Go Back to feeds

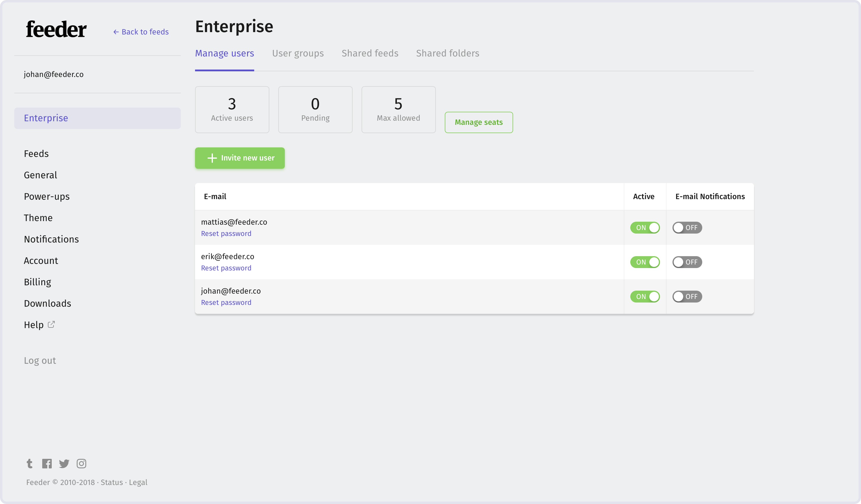[141, 32]
